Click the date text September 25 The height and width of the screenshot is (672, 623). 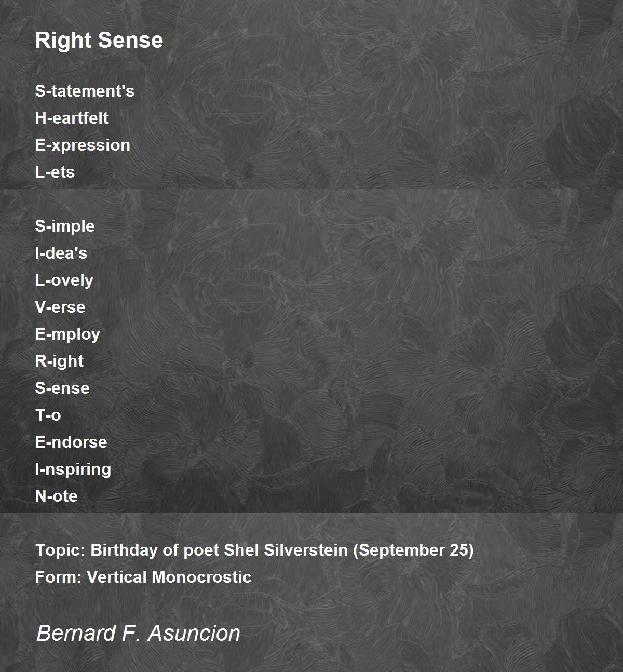(413, 550)
